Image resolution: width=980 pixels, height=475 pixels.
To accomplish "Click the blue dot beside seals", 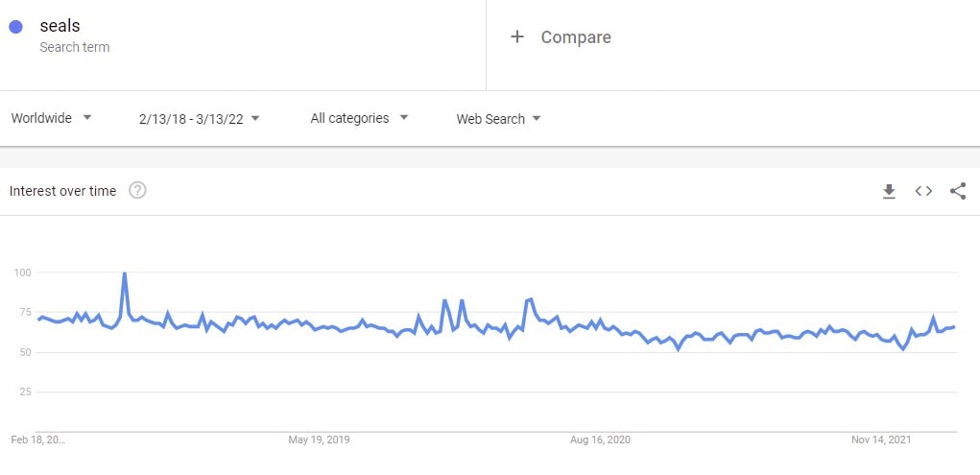I will (15, 28).
